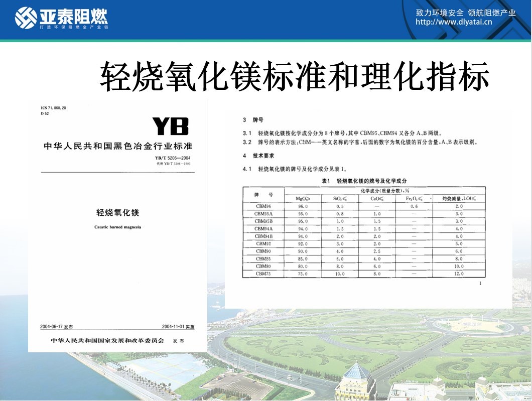Image resolution: width=532 pixels, height=401 pixels.
Task: Click the D 52 classification code
Action: coord(45,113)
